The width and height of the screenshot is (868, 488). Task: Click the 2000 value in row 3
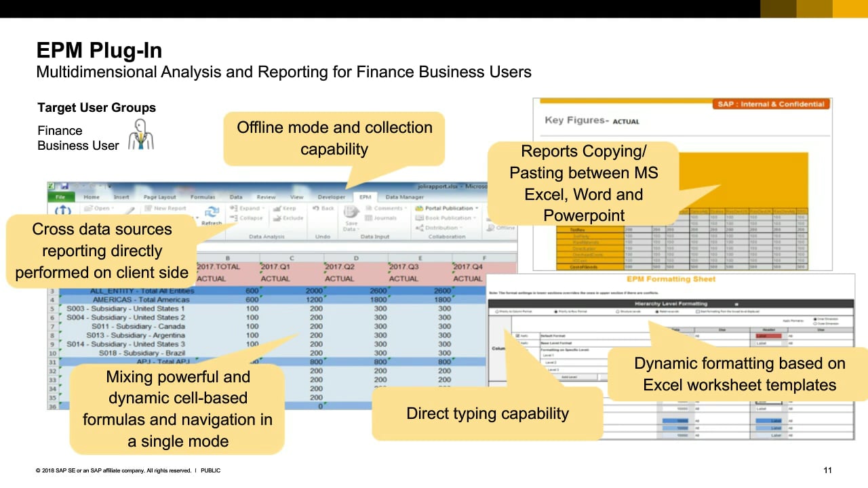point(314,291)
